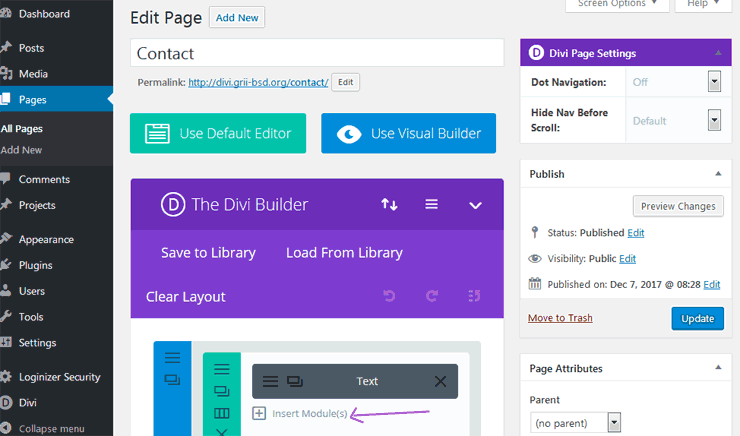
Task: Open Posts in the sidebar
Action: pyautogui.click(x=31, y=48)
